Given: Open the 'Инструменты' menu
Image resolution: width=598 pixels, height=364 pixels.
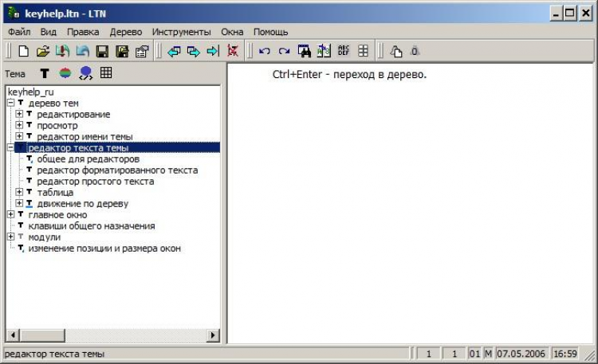Looking at the screenshot, I should coord(182,32).
